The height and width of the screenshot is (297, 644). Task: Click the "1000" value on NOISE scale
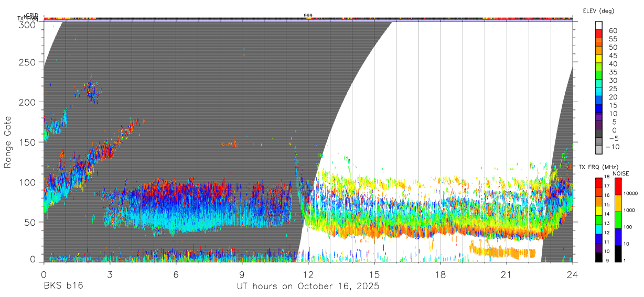[629, 210]
